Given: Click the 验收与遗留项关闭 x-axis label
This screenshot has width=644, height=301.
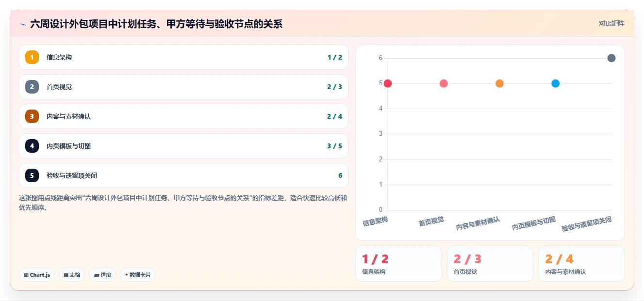Looking at the screenshot, I should click(x=587, y=224).
